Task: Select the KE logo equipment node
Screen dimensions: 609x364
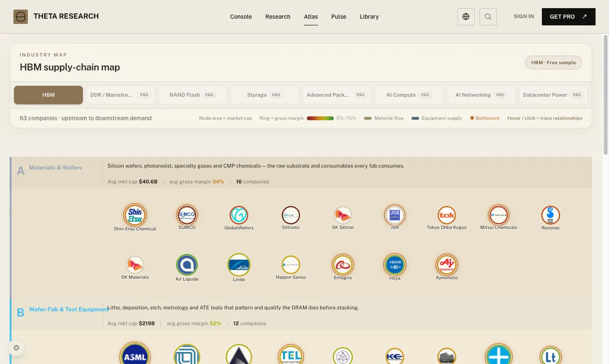Action: 395,357
